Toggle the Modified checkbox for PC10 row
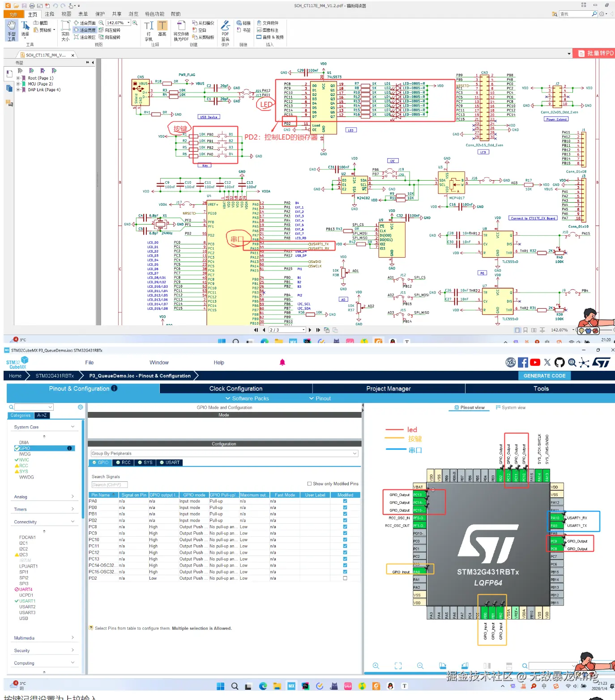Image resolution: width=615 pixels, height=700 pixels. point(345,539)
